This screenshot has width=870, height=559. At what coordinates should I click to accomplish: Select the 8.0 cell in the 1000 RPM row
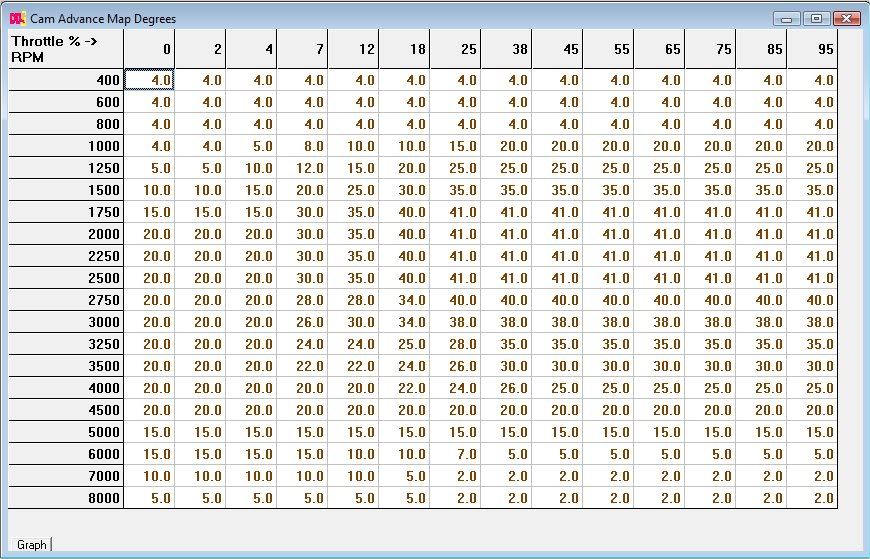point(302,146)
